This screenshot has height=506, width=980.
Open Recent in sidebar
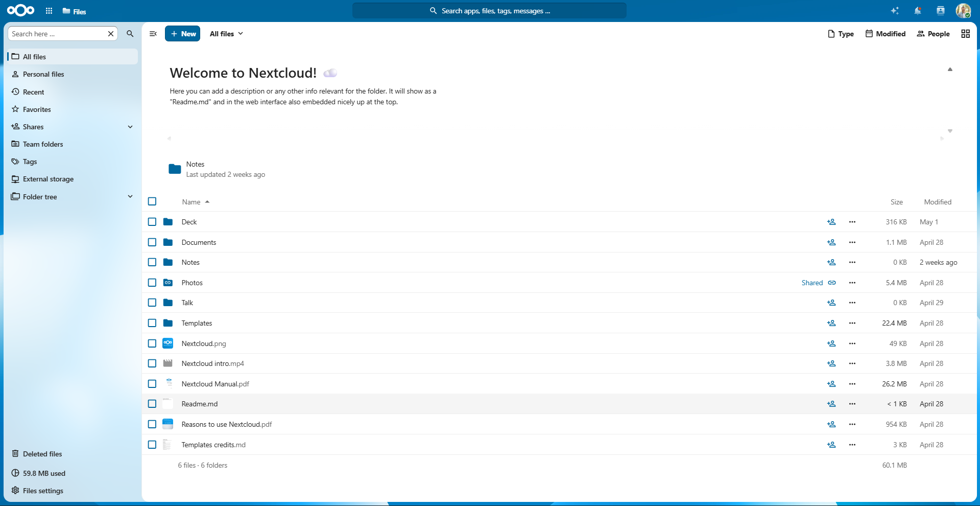click(73, 92)
